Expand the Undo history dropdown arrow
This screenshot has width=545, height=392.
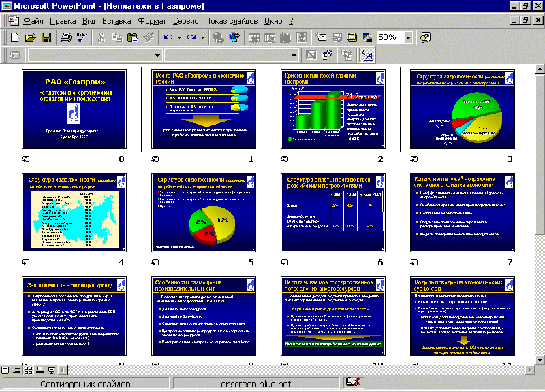[179, 37]
